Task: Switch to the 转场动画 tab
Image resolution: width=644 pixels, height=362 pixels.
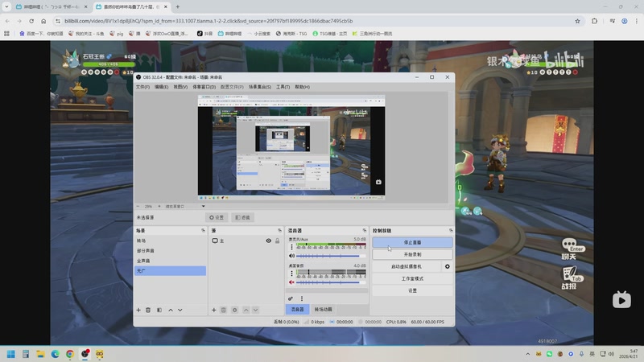Action: point(323,309)
